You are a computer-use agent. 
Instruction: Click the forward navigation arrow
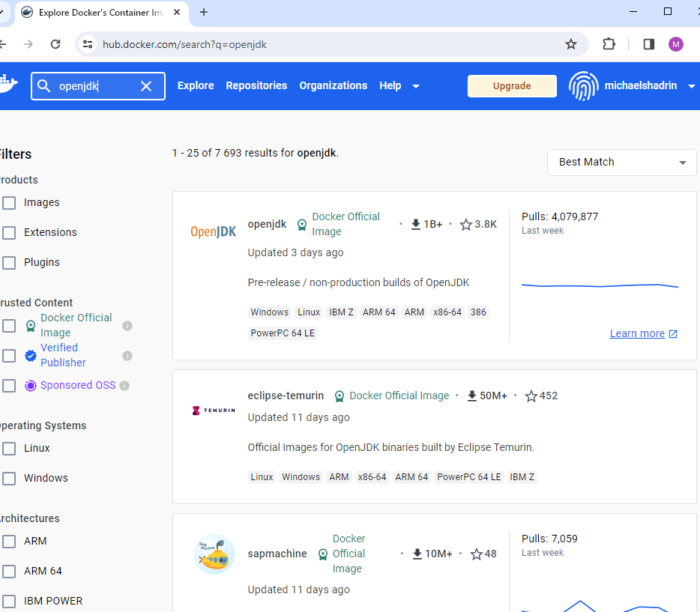pyautogui.click(x=28, y=44)
